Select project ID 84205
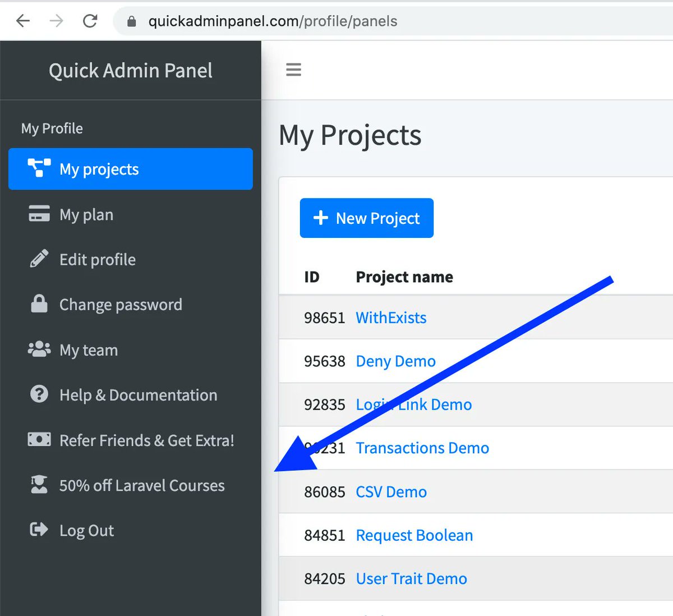This screenshot has height=616, width=673. point(325,578)
